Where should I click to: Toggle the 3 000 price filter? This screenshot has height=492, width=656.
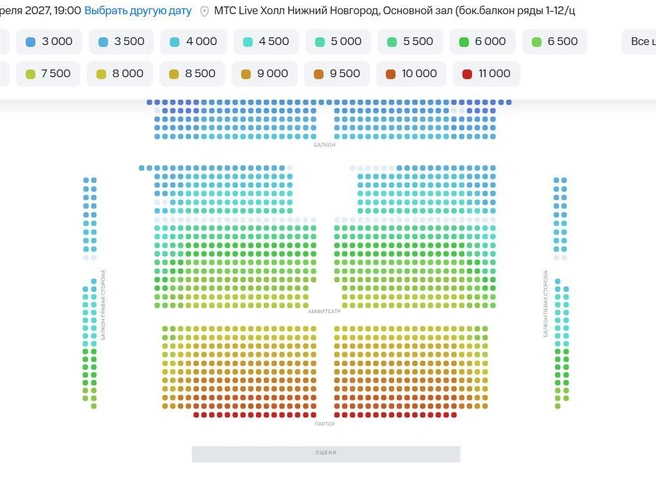pyautogui.click(x=49, y=41)
